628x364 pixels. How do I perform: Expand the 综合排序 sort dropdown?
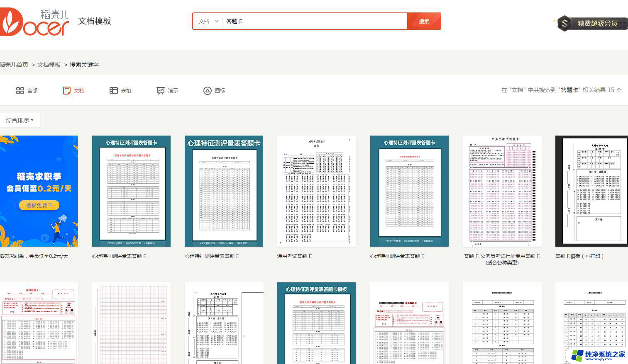[20, 120]
